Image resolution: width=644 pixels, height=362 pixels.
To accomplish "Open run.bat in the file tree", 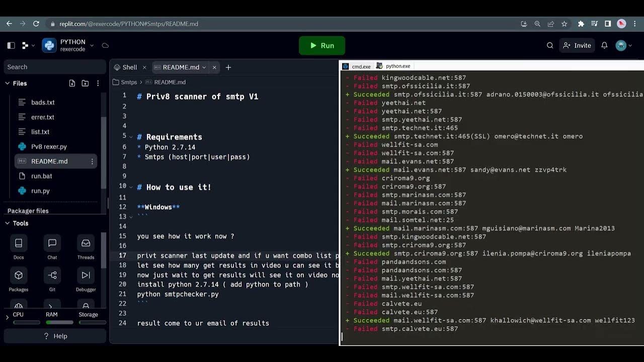I will tap(42, 176).
